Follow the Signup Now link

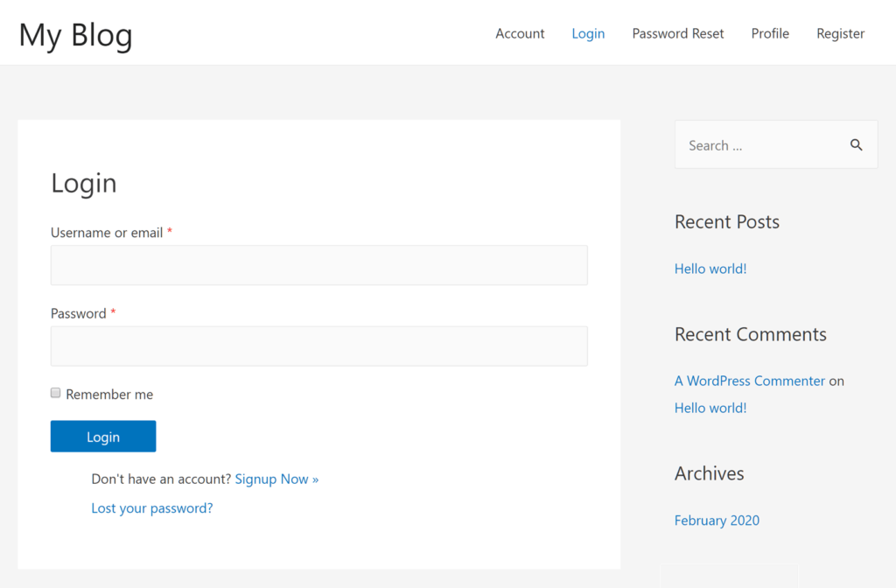coord(276,479)
